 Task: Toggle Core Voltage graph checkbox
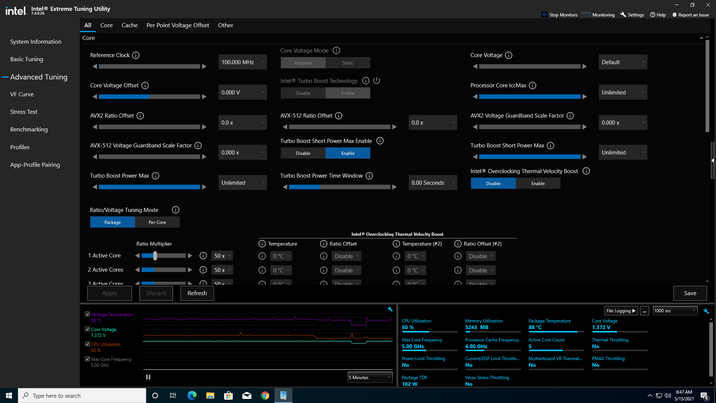click(87, 329)
